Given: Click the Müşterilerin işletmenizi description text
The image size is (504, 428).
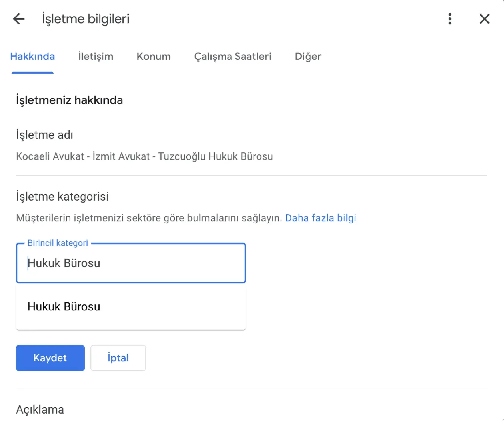Looking at the screenshot, I should pos(149,218).
